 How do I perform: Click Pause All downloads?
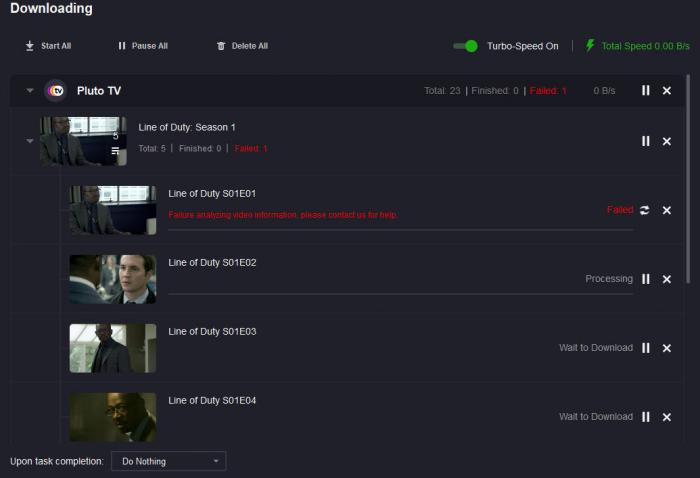[x=143, y=46]
